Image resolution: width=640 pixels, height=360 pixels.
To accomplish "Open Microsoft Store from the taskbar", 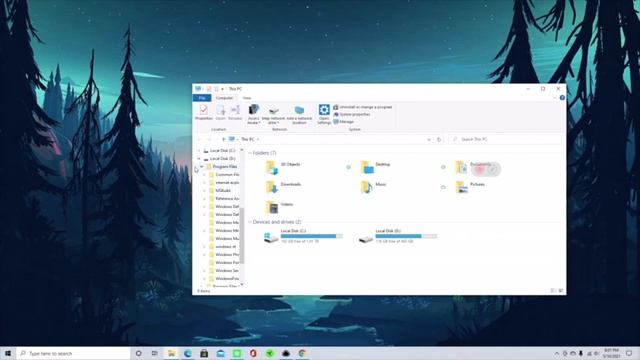I will tap(204, 353).
